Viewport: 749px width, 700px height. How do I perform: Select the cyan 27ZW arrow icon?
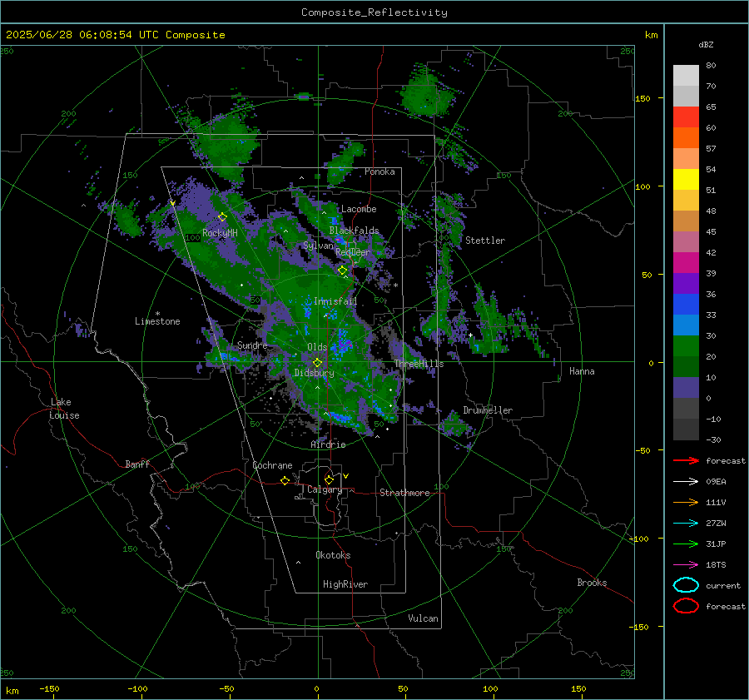tap(686, 524)
